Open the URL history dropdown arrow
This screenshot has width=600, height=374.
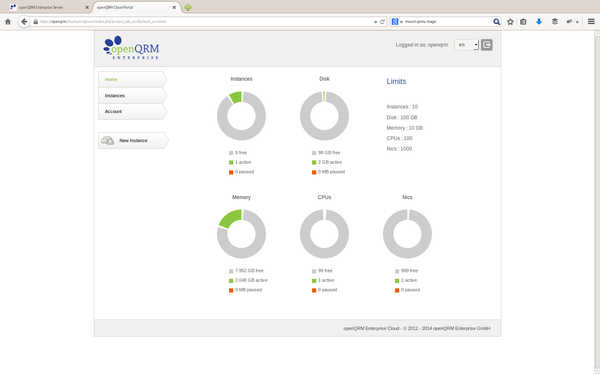[x=375, y=22]
